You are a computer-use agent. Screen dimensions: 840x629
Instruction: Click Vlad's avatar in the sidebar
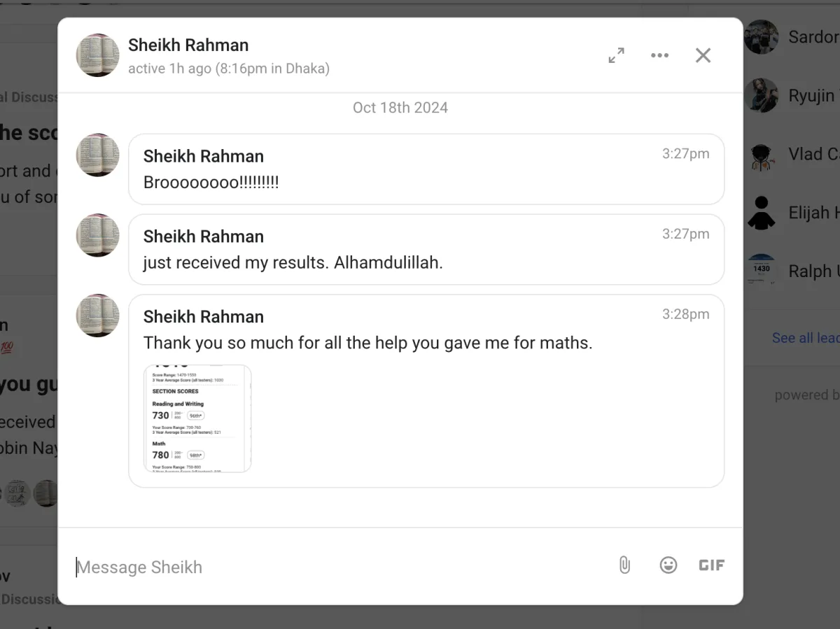pos(762,155)
